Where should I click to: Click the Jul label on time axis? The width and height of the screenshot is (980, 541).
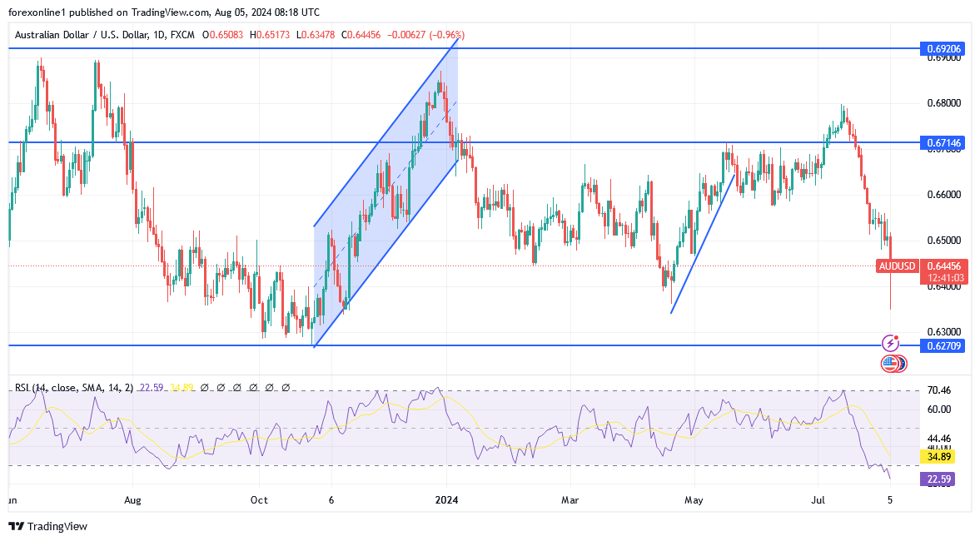point(818,500)
